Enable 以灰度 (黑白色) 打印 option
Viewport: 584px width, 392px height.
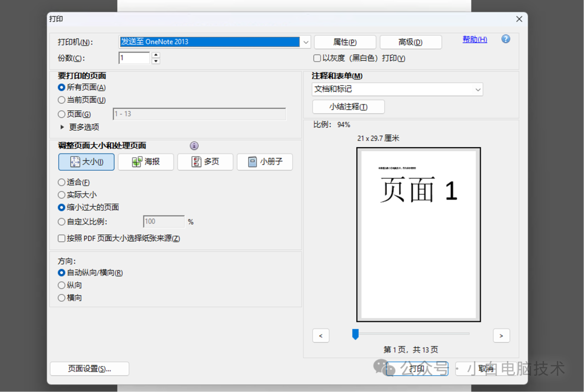point(316,58)
